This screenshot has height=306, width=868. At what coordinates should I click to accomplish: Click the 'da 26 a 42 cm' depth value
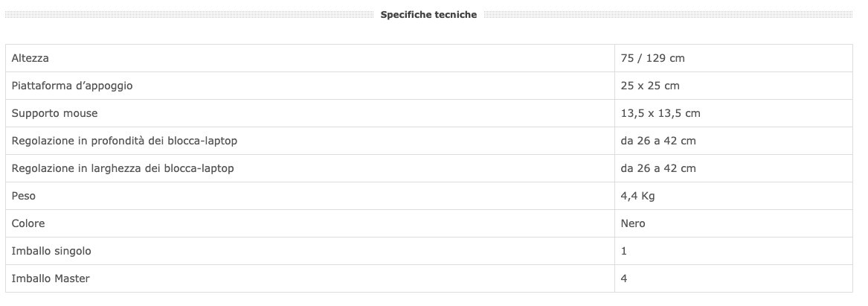coord(658,141)
